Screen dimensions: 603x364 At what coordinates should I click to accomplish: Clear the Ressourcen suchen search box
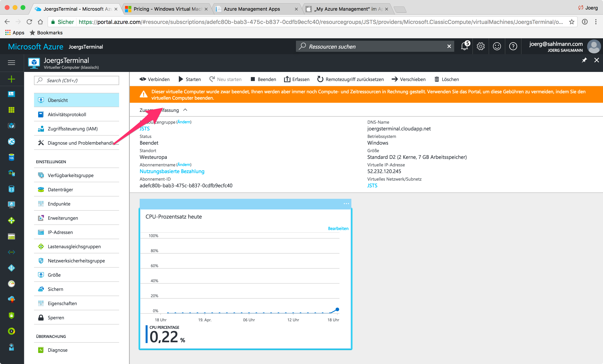click(449, 46)
